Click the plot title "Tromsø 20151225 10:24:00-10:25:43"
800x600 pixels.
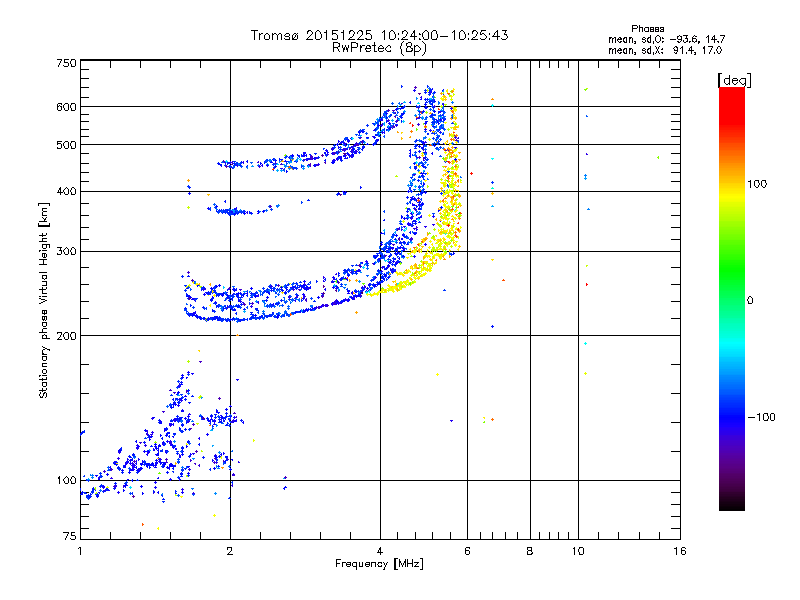click(379, 35)
